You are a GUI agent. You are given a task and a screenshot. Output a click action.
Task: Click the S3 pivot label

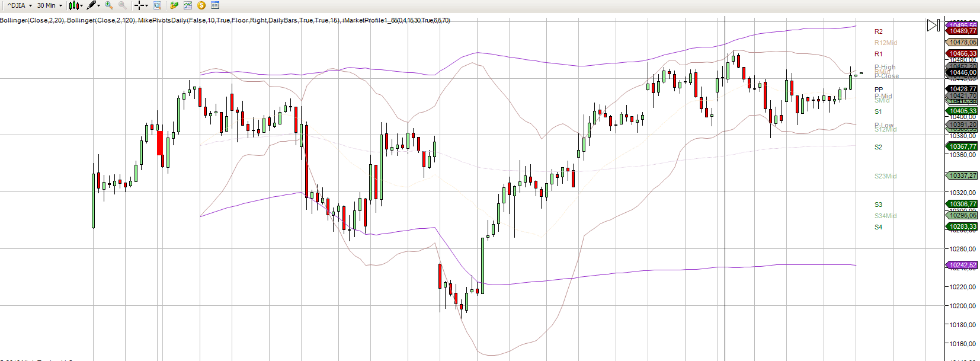(878, 205)
